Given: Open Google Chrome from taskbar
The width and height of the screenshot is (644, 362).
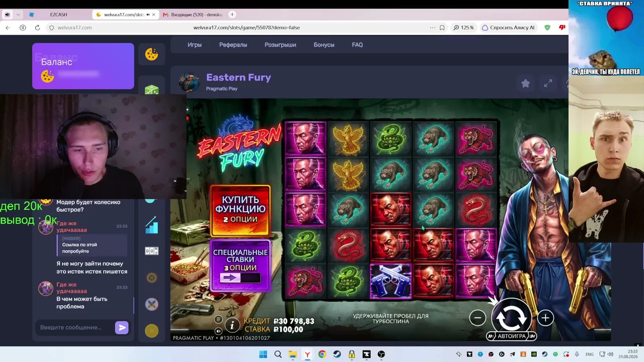Looking at the screenshot, I should coord(322,354).
